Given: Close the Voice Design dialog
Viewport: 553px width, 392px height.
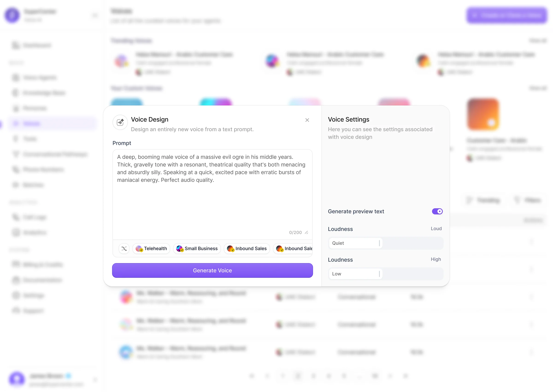Looking at the screenshot, I should [x=307, y=120].
